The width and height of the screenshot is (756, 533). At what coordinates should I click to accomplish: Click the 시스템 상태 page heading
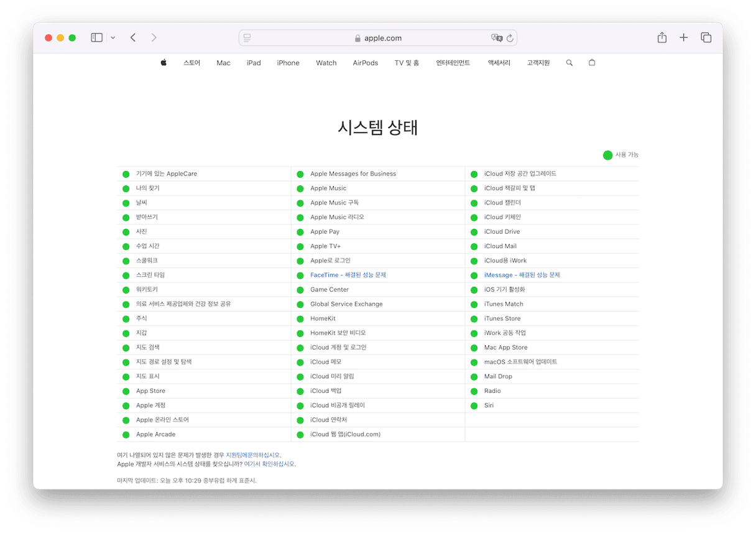click(378, 127)
